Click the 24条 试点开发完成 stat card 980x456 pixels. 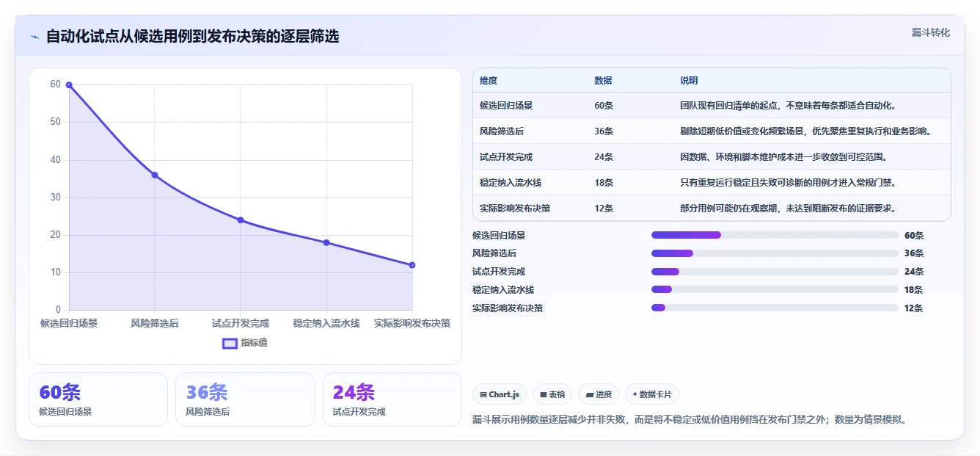point(392,399)
